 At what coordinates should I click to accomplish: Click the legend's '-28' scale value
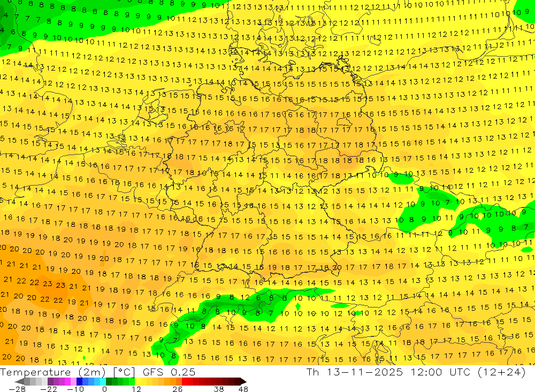pos(17,389)
